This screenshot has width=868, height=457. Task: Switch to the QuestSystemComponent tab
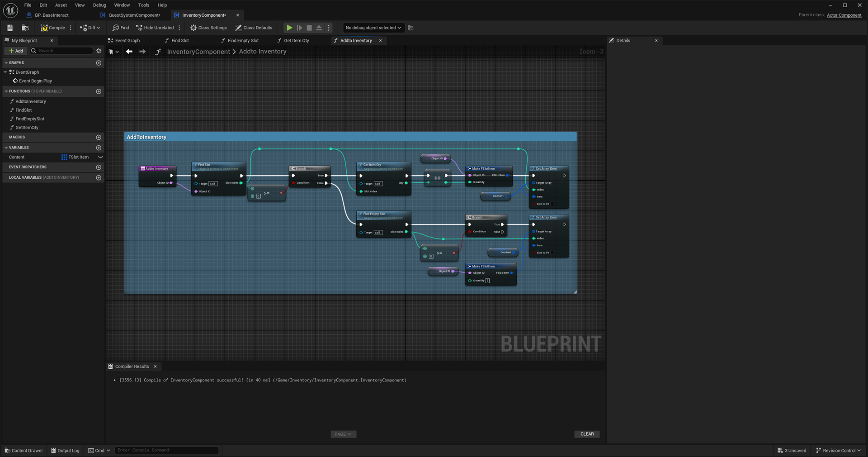pyautogui.click(x=134, y=15)
